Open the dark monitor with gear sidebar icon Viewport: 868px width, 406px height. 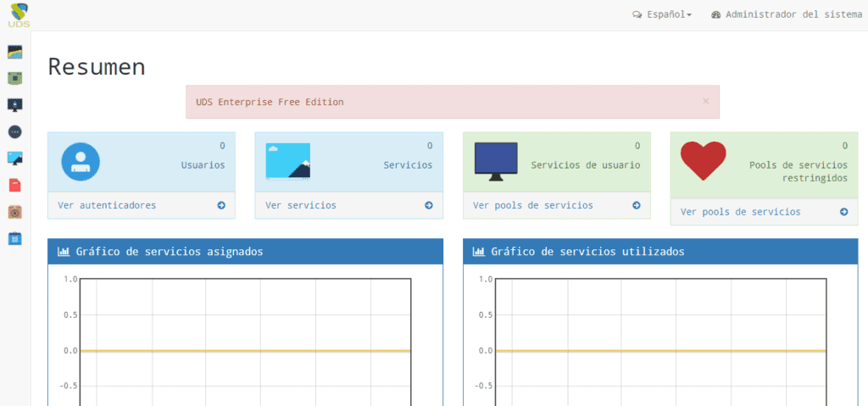coord(15,105)
